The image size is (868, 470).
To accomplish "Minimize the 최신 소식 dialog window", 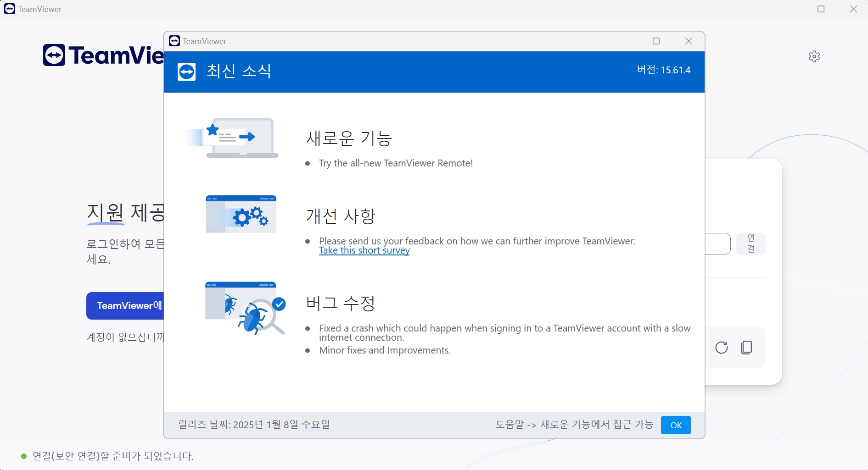I will tap(624, 41).
